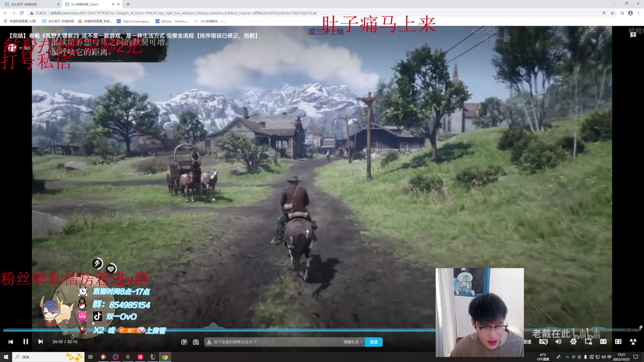This screenshot has height=362, width=644.
Task: Enter full screen mode
Action: coord(633,342)
